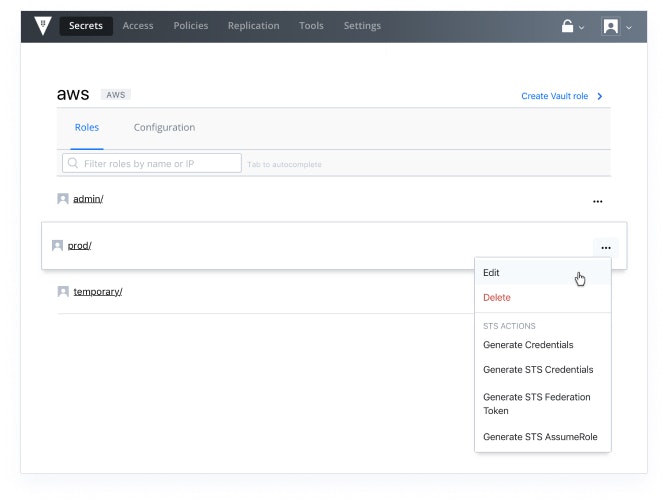Select the Roles tab
The width and height of the screenshot is (668, 504).
[x=87, y=128]
